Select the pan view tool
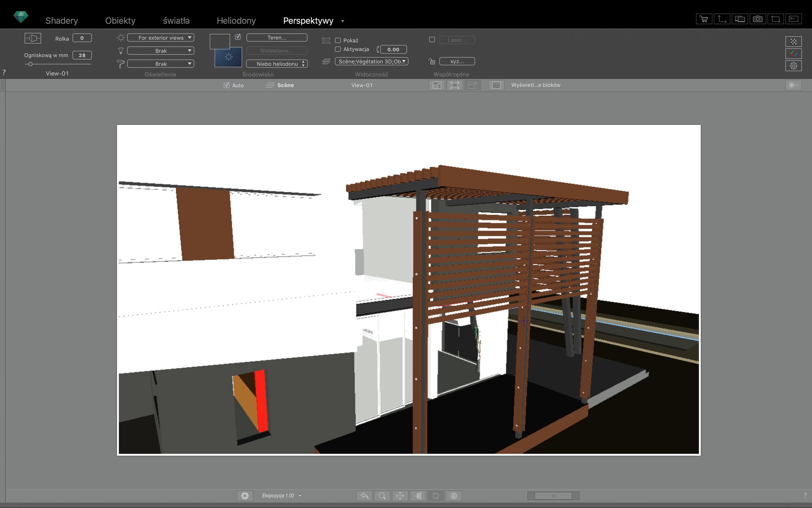Image resolution: width=812 pixels, height=508 pixels. click(400, 496)
